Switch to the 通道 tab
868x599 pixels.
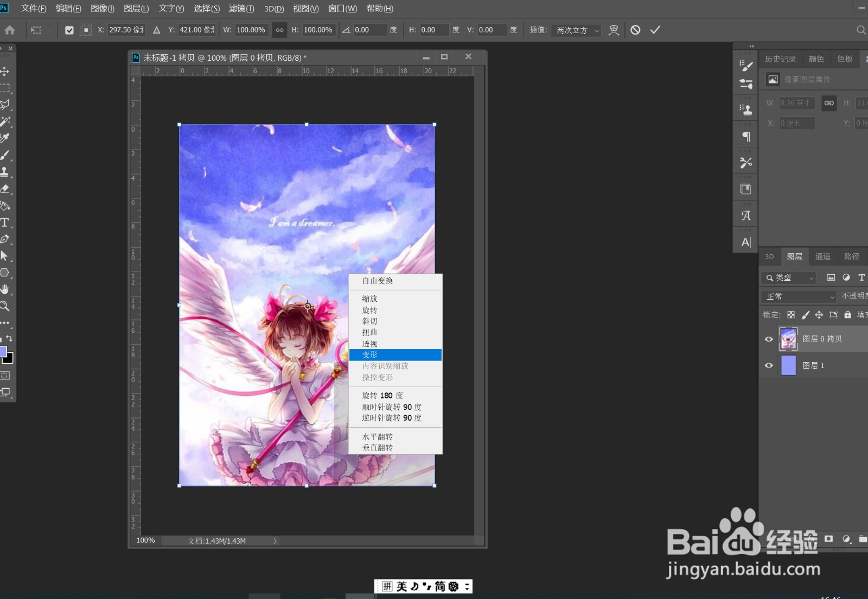point(823,256)
